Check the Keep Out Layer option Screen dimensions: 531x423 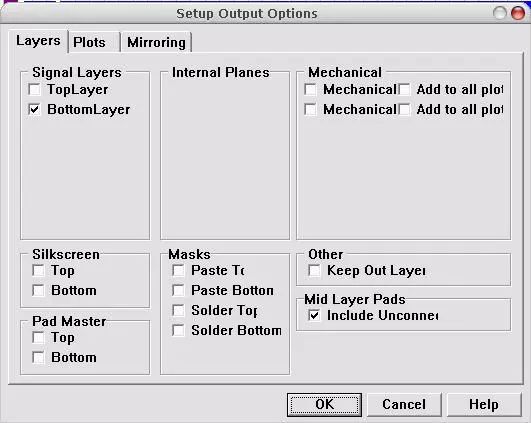coord(314,271)
